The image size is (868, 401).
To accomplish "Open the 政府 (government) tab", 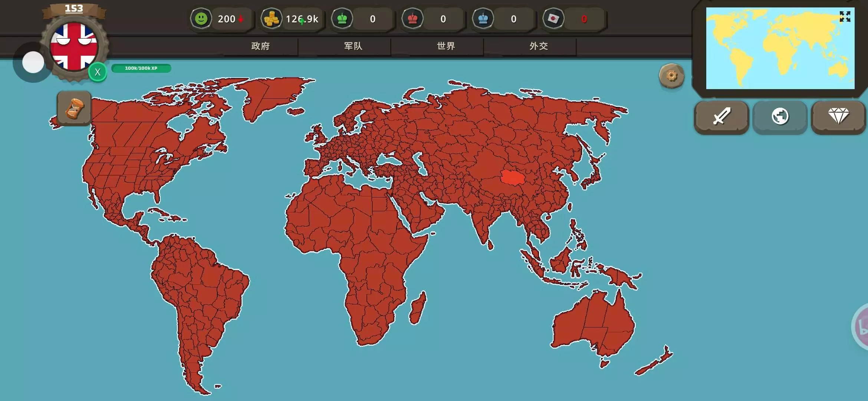I will [x=260, y=46].
